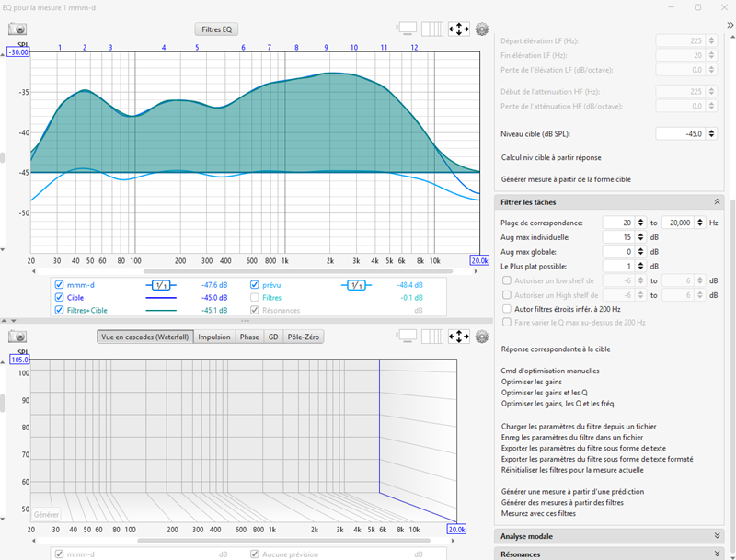Click Mesurez avec ces filtres
736x560 pixels.
pos(538,514)
